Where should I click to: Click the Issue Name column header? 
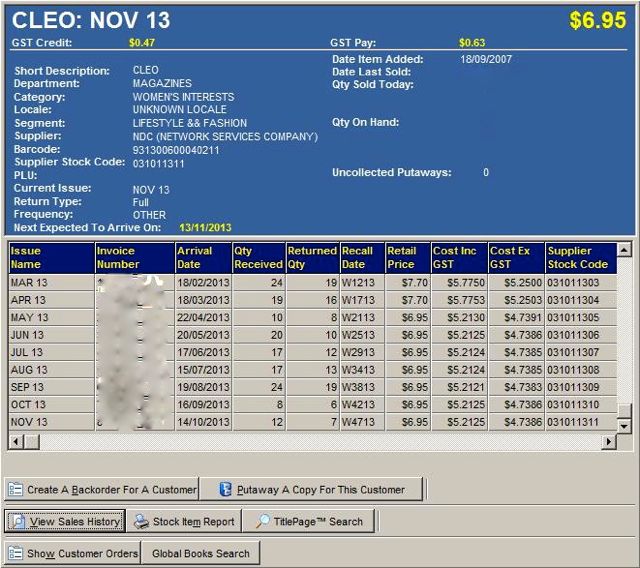point(51,257)
